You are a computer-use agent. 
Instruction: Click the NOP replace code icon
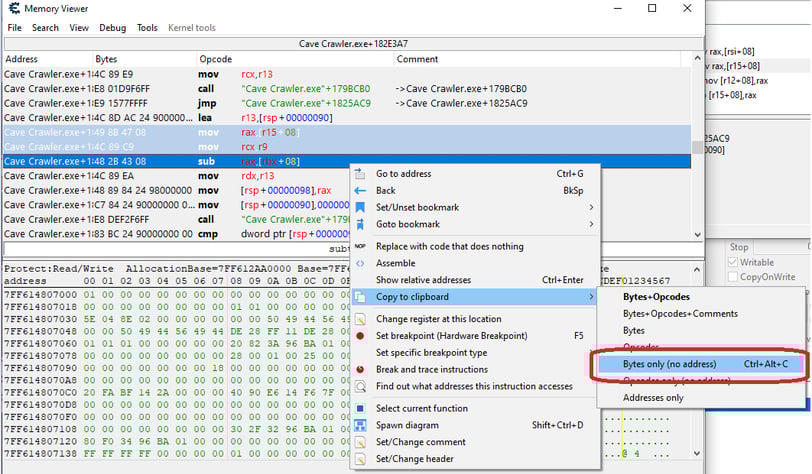(360, 247)
